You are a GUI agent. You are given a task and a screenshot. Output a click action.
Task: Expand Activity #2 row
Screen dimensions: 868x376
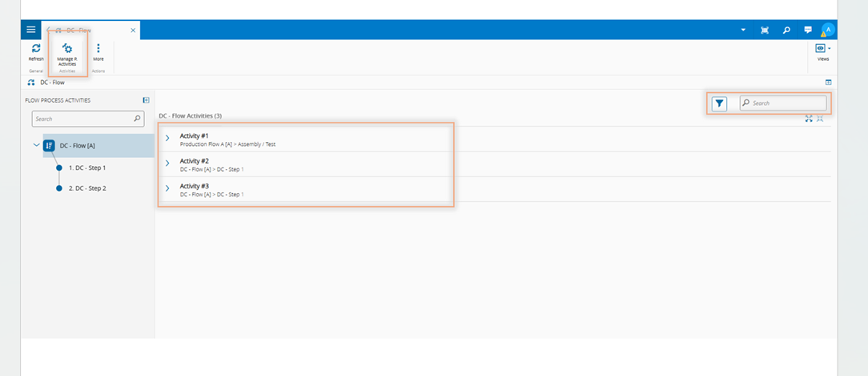(167, 164)
